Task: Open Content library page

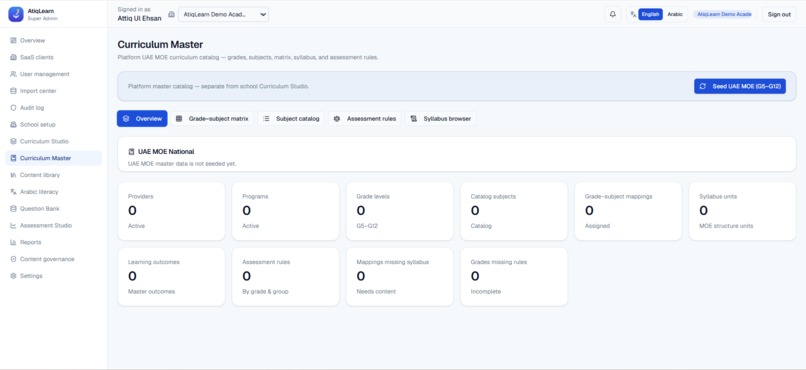Action: pyautogui.click(x=53, y=175)
